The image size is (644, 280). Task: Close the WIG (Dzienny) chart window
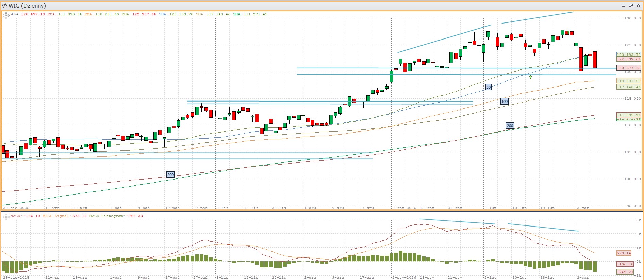point(638,6)
